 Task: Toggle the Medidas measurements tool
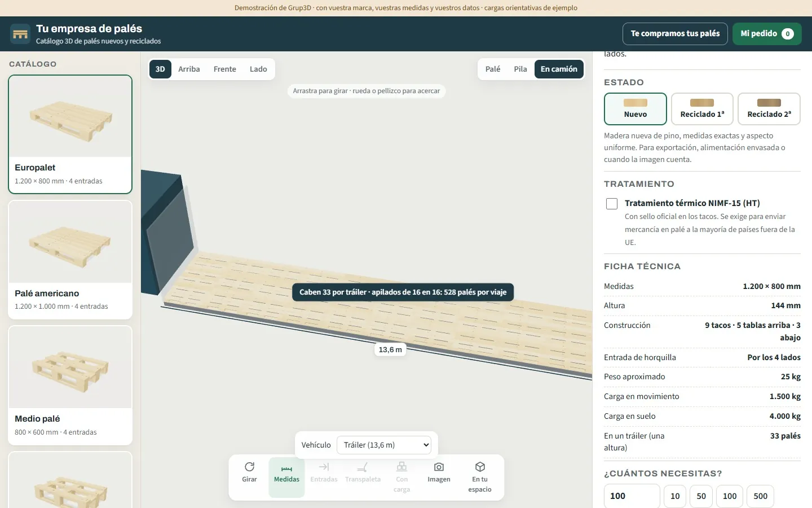point(286,478)
